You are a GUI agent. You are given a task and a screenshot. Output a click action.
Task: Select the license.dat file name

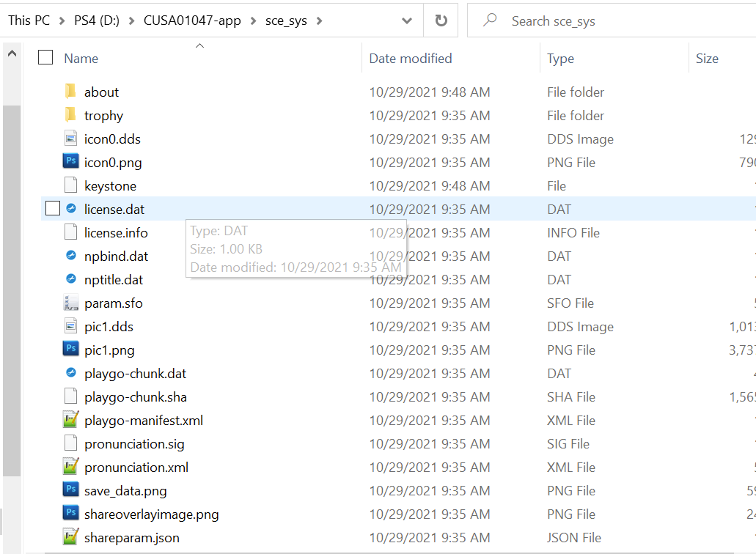point(114,209)
